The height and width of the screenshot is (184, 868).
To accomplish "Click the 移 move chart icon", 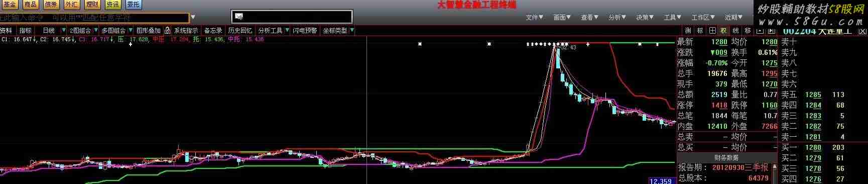I will coord(748,31).
